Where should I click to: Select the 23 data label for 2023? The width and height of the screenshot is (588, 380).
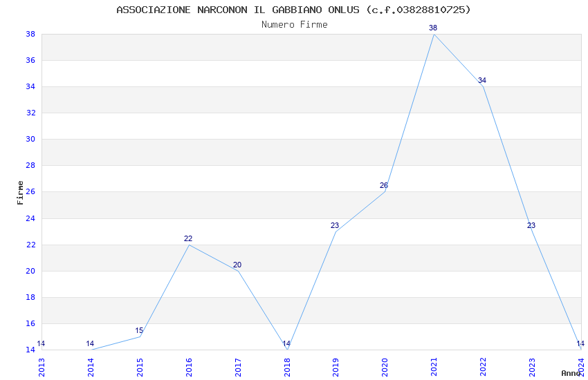pyautogui.click(x=531, y=226)
